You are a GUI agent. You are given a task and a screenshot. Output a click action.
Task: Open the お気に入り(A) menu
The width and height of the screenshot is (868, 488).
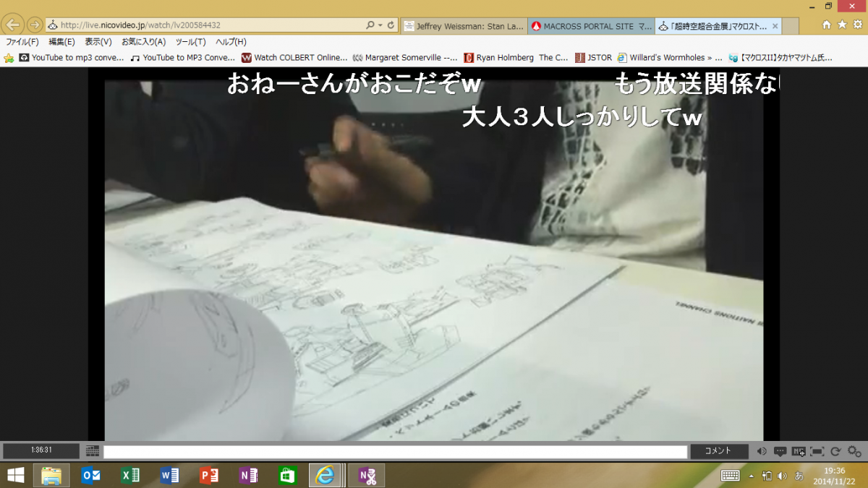[x=143, y=42]
